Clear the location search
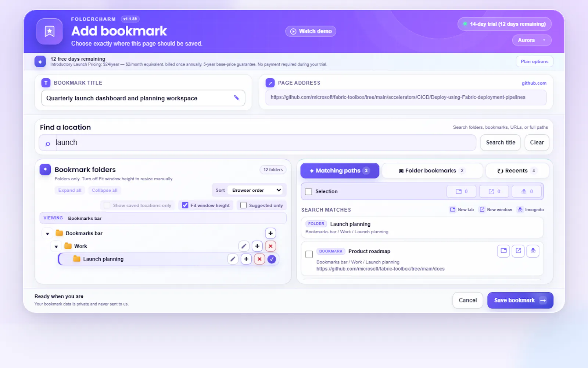This screenshot has height=368, width=588. 537,142
